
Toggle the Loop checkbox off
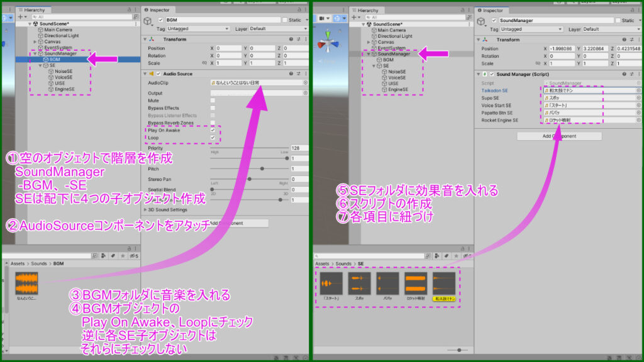coord(213,138)
